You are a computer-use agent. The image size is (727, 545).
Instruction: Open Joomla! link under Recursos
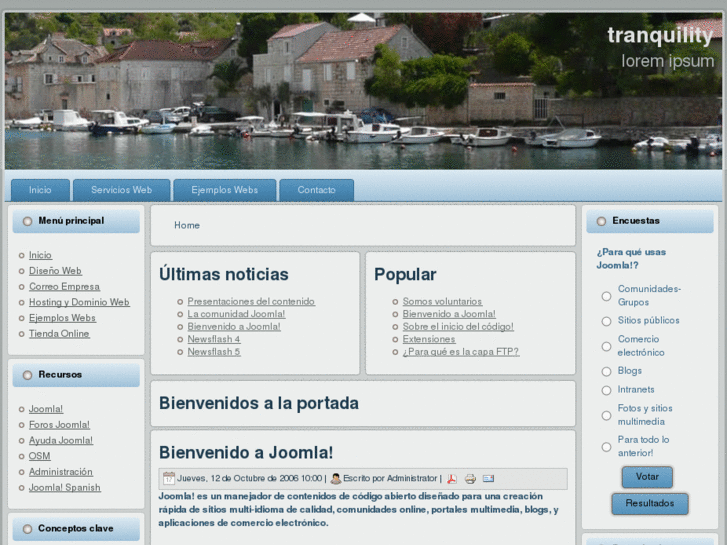coord(46,409)
